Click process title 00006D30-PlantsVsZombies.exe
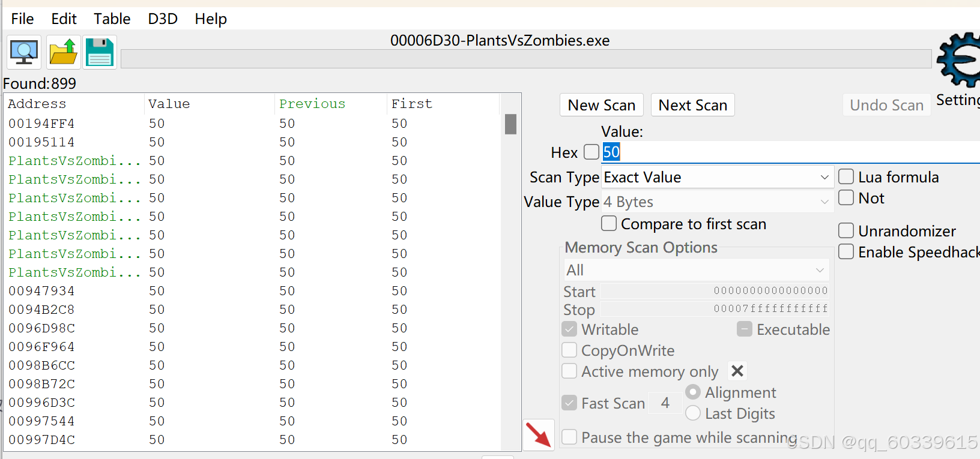 pyautogui.click(x=500, y=40)
